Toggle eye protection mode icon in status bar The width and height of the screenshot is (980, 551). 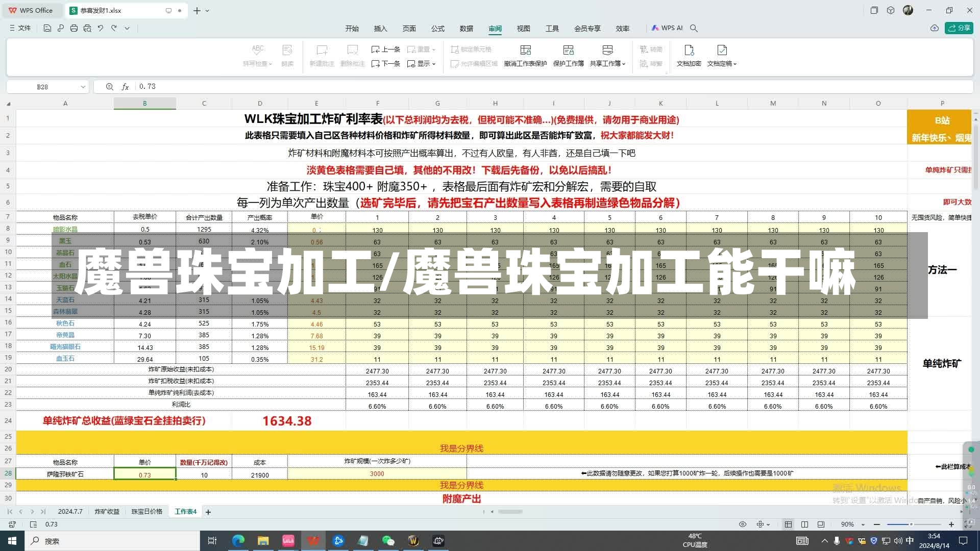pos(743,524)
